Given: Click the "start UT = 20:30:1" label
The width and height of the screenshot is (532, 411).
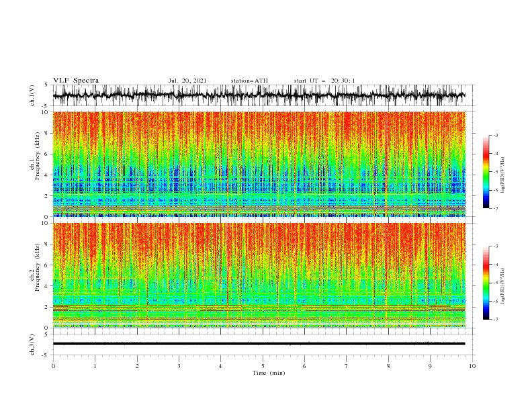Looking at the screenshot, I should [x=324, y=81].
